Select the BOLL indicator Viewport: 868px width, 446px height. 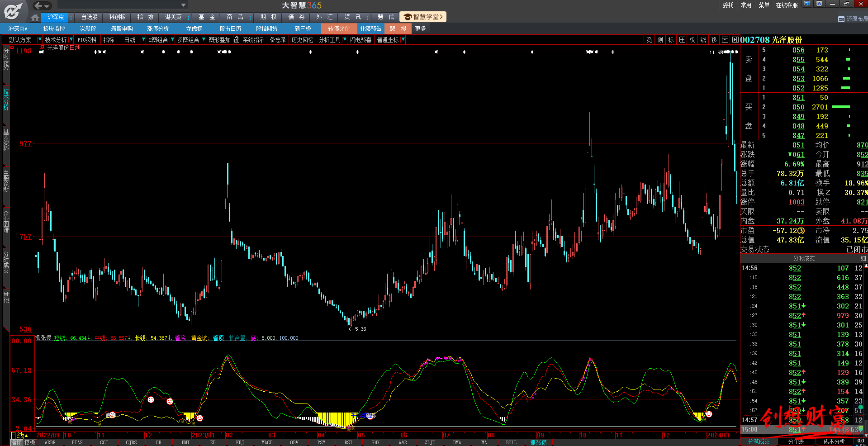coord(511,442)
